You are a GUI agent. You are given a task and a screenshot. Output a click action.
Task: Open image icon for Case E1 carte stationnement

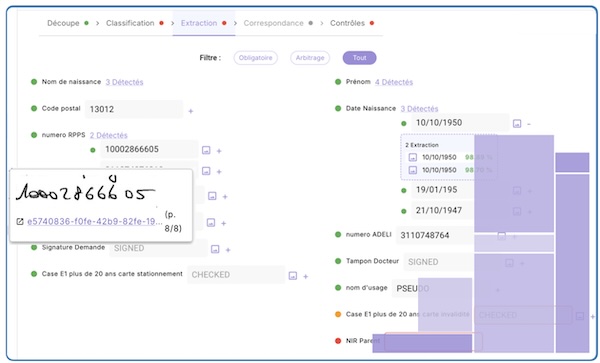tap(293, 276)
